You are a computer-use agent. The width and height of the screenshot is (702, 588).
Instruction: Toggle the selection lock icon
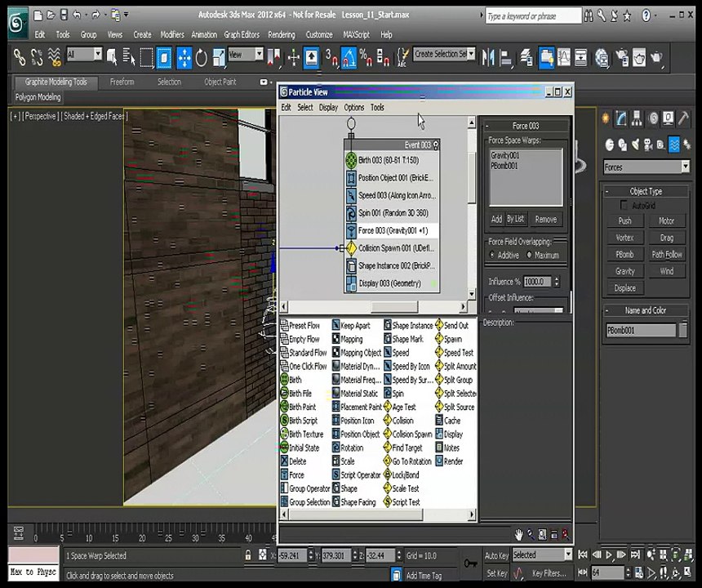247,555
